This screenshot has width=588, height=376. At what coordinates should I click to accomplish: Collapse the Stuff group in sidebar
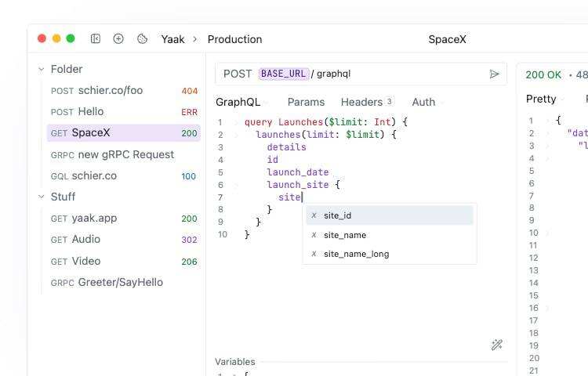[41, 197]
